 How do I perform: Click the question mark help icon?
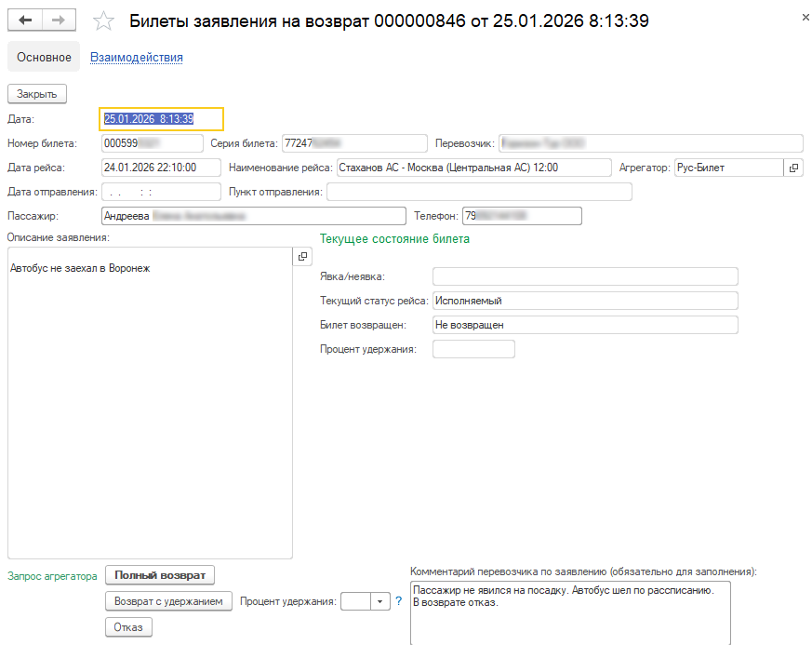(399, 601)
